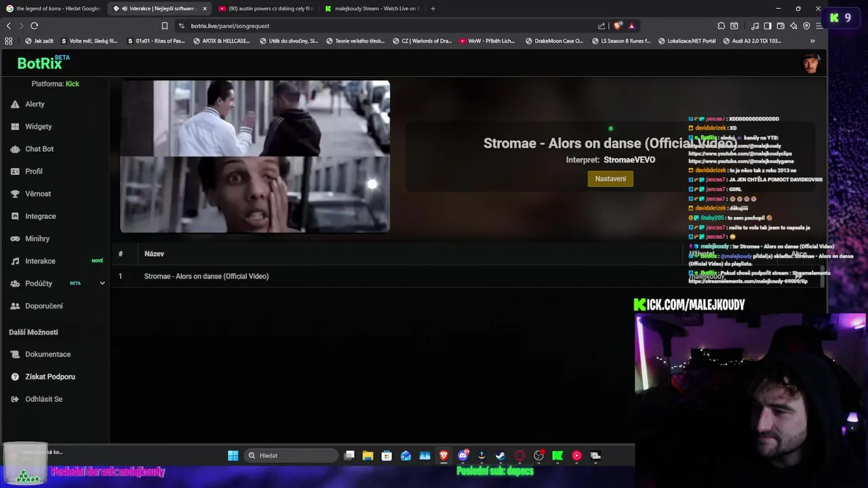Open the Jak začít bookmark
This screenshot has height=488, width=868.
click(x=39, y=41)
